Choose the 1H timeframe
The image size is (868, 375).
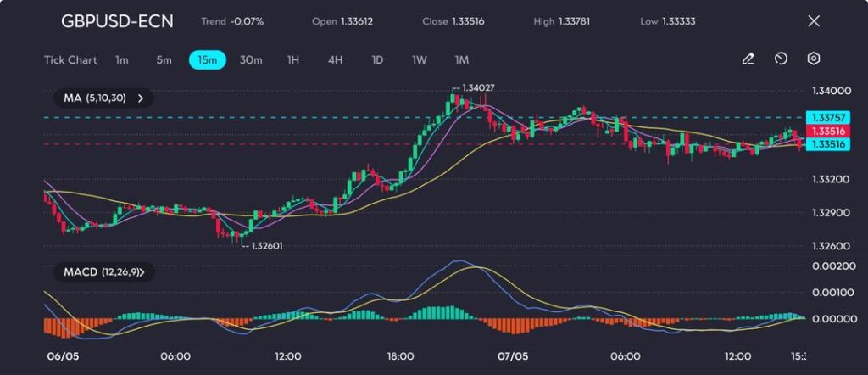[293, 60]
